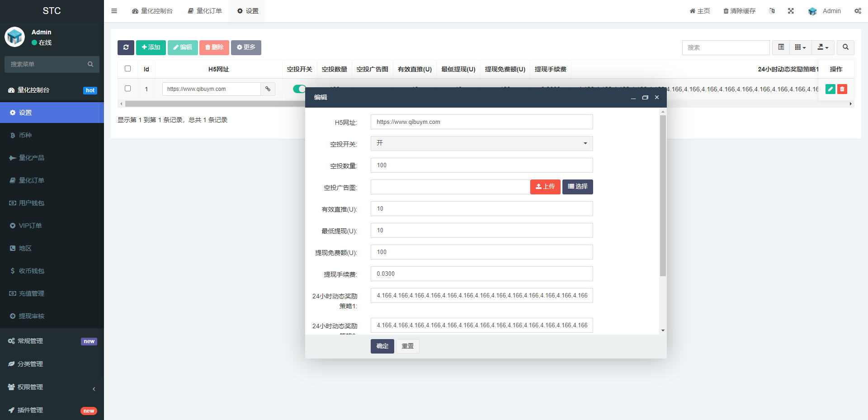Click the green edit pencil in row 1
The image size is (868, 420).
830,89
